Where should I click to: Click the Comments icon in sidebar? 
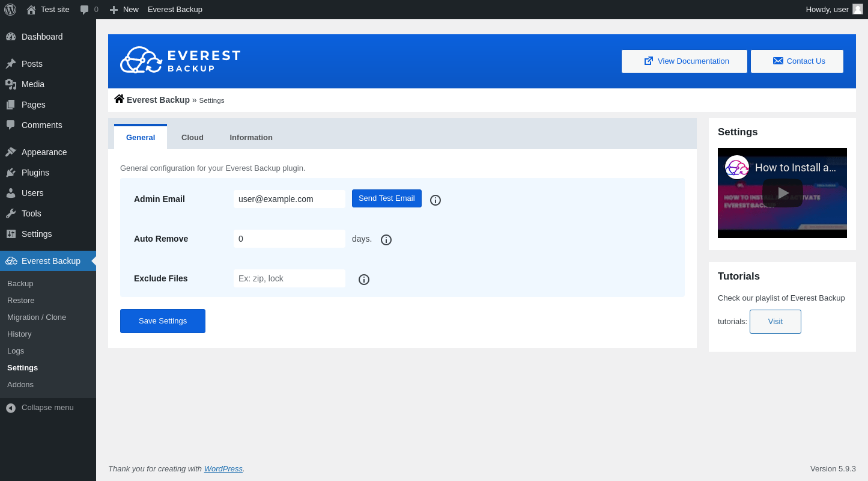pyautogui.click(x=11, y=125)
